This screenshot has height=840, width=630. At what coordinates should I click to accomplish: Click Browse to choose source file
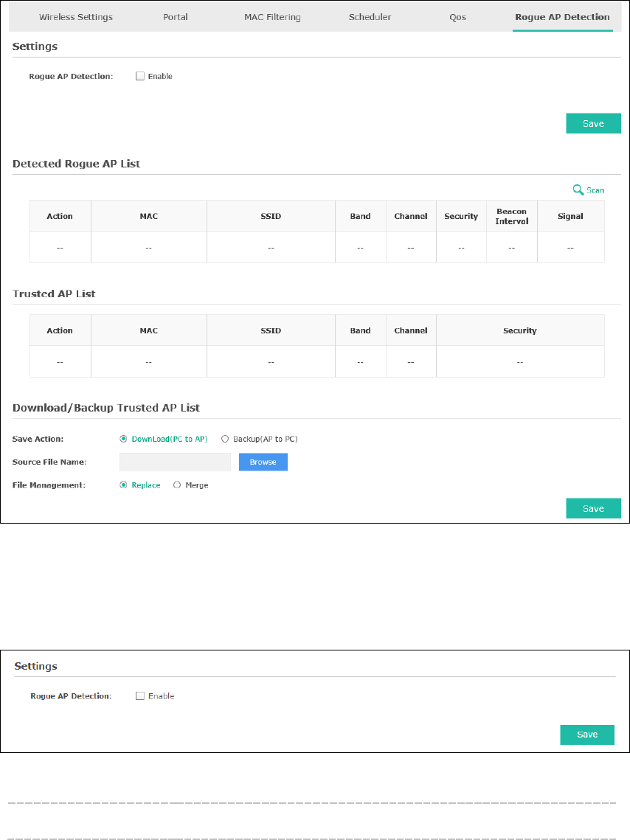(263, 462)
